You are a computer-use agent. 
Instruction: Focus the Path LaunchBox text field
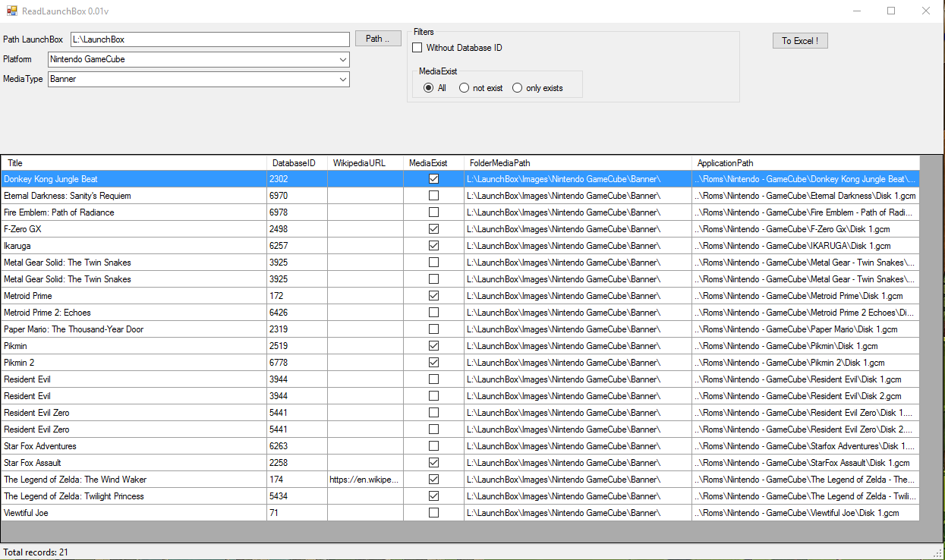(209, 39)
